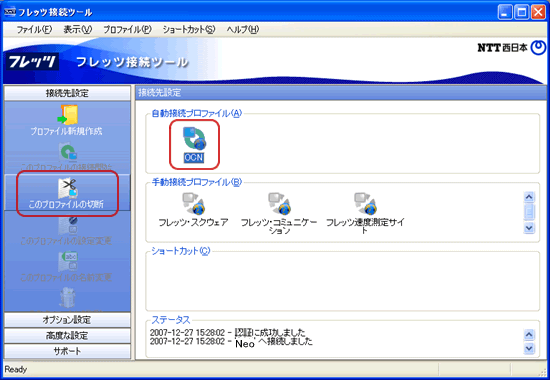
Task: Expand the 接続先設定 sidebar section
Action: (67, 93)
